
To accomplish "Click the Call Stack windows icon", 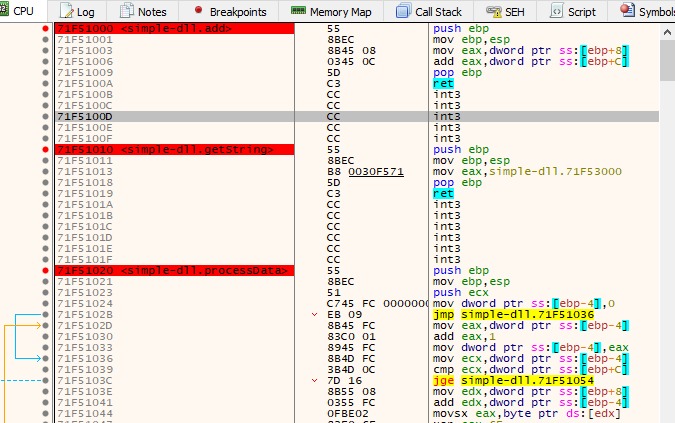I will click(x=403, y=11).
